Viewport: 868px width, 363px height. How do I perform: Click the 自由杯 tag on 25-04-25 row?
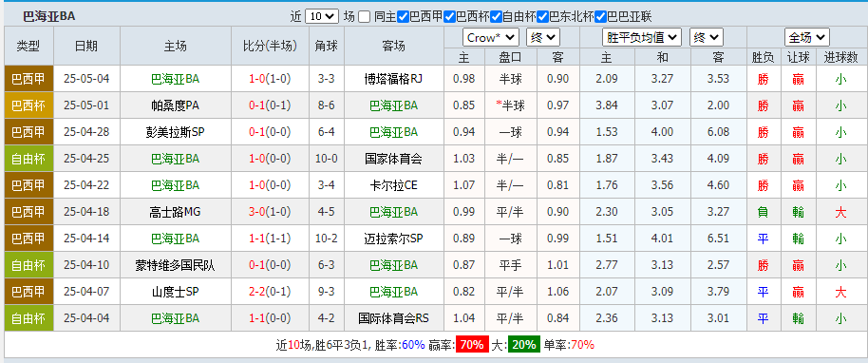[x=28, y=159]
